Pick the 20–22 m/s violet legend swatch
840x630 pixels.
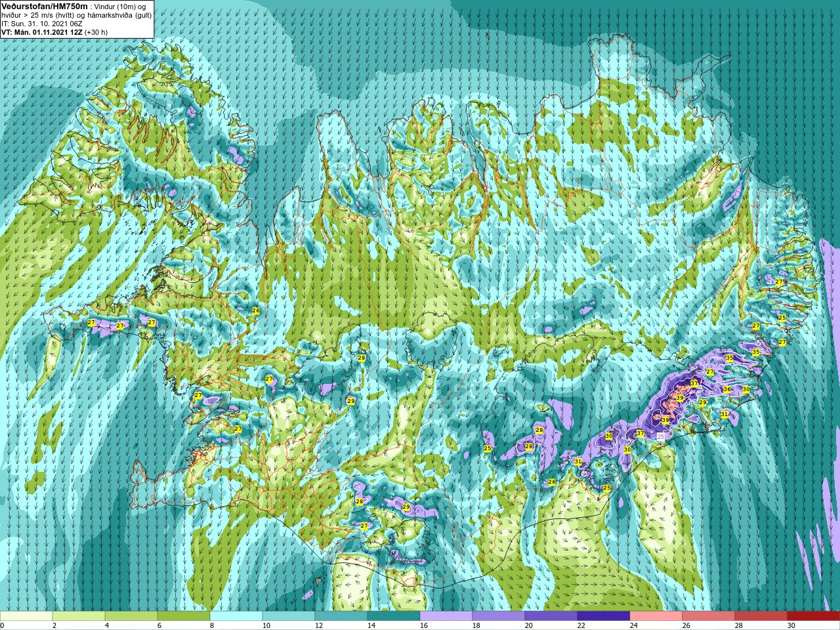coord(551,616)
